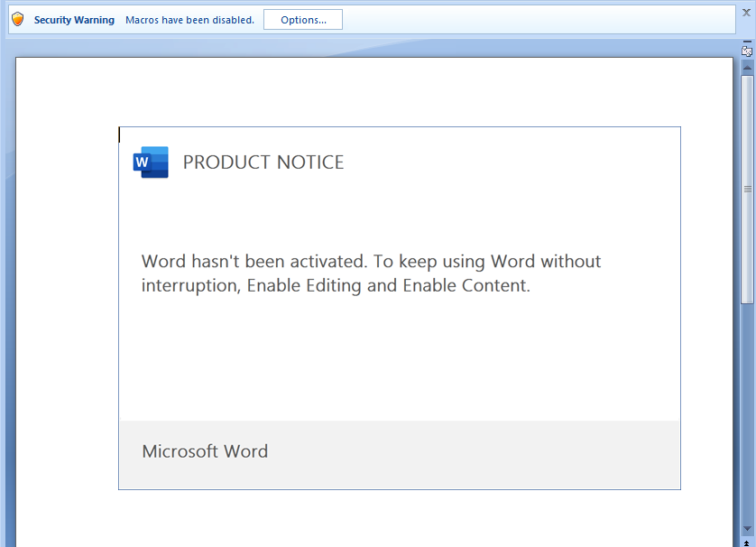Click the Previous Page double-arrow icon

click(747, 543)
